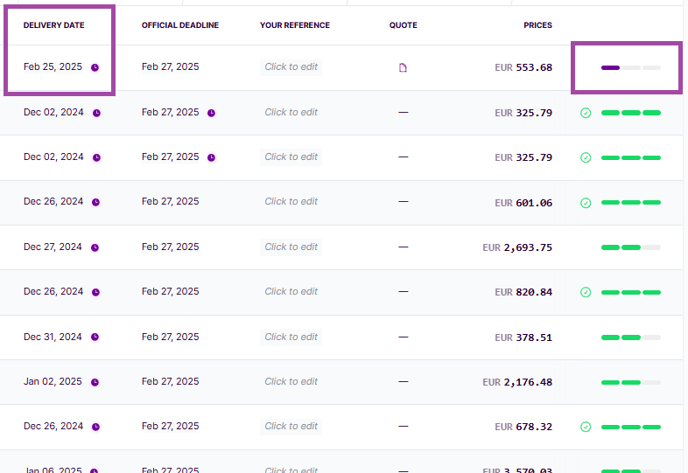This screenshot has width=688, height=473.
Task: Click the clock icon beside Jan 02, 2025
Action: pos(96,382)
